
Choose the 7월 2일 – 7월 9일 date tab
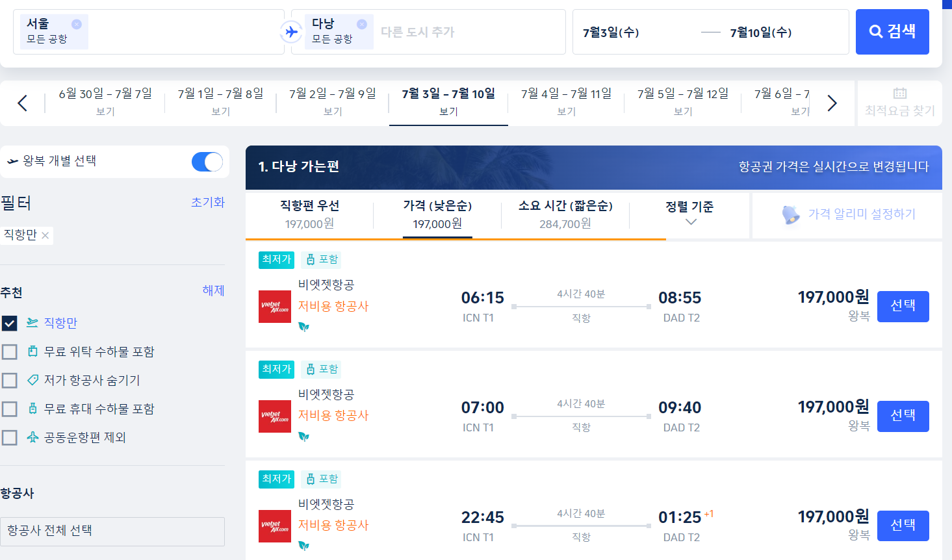(333, 102)
